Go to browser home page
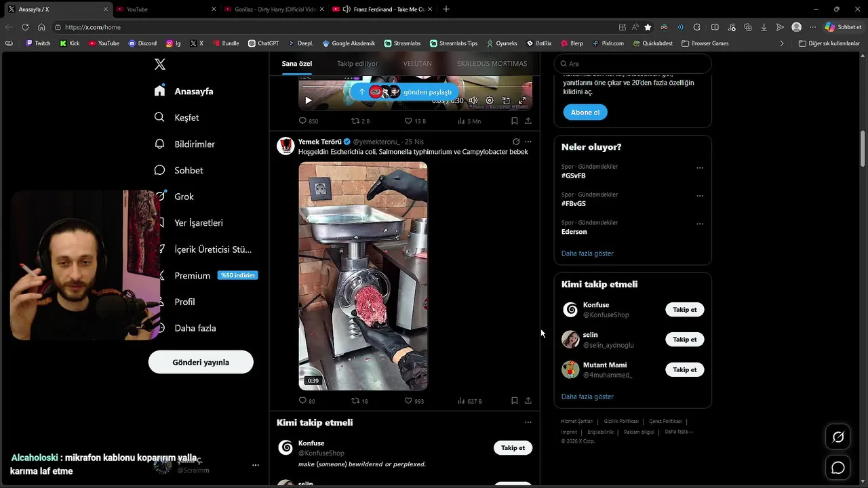The image size is (868, 488). [x=41, y=27]
